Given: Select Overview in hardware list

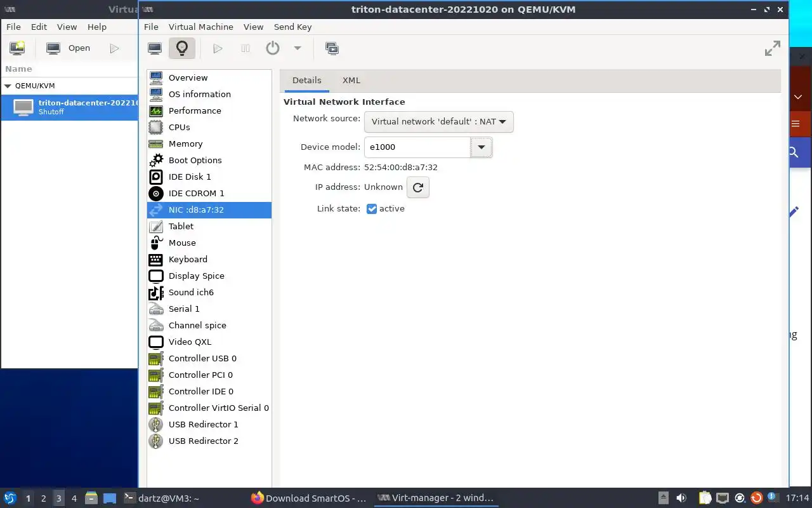Looking at the screenshot, I should click(209, 77).
